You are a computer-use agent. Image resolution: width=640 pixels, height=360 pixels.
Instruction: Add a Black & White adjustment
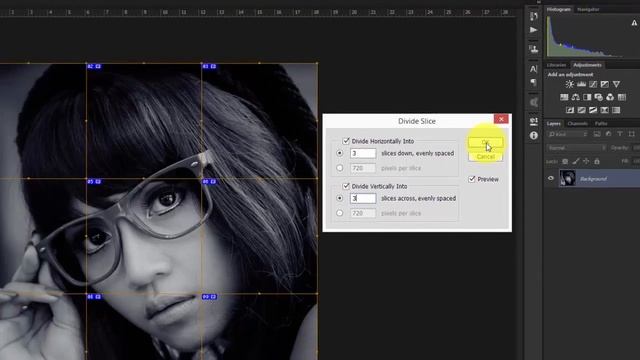[587, 97]
